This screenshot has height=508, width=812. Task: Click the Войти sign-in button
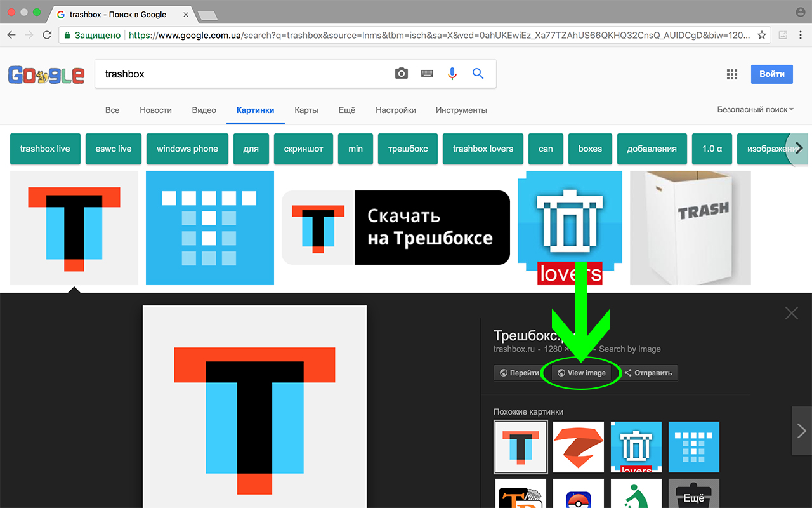(x=772, y=74)
